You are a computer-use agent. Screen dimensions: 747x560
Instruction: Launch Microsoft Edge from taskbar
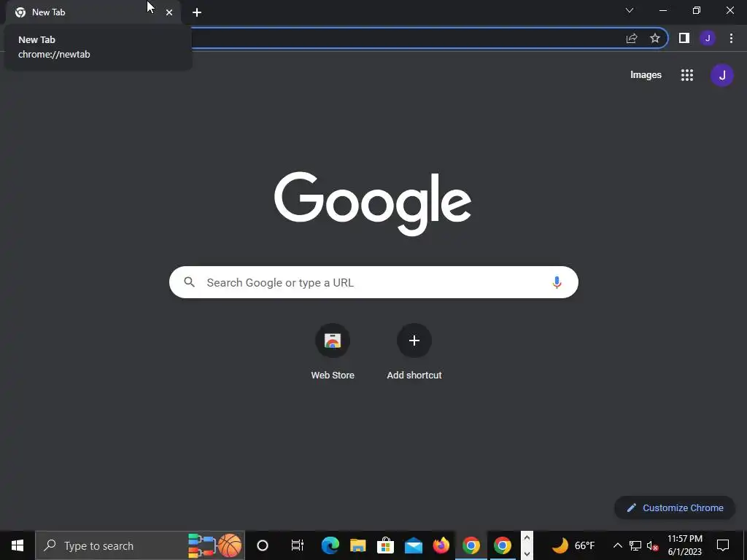click(x=330, y=545)
